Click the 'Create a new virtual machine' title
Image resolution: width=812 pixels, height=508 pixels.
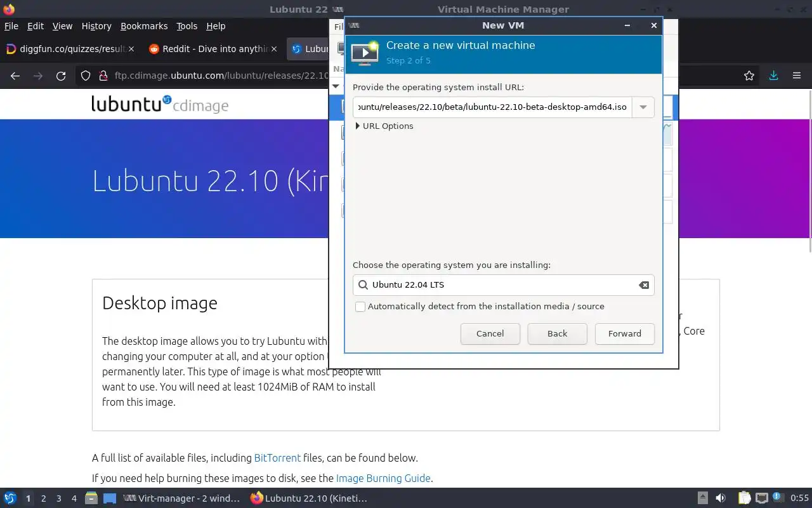461,45
